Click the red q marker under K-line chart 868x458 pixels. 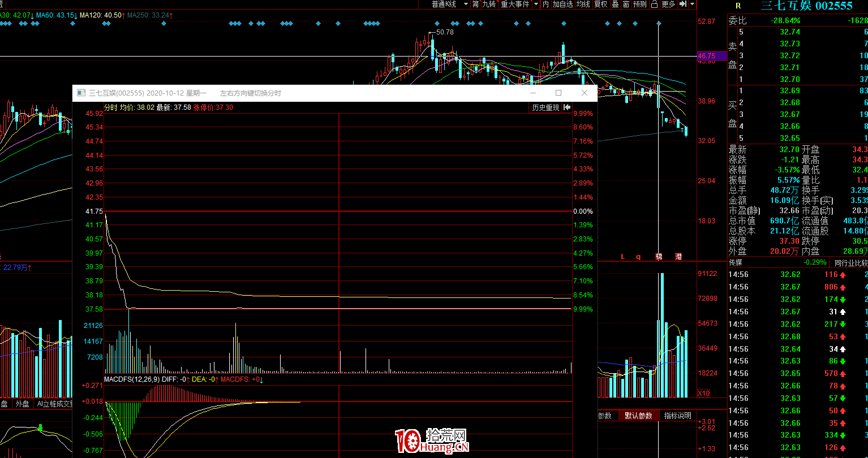coord(638,257)
